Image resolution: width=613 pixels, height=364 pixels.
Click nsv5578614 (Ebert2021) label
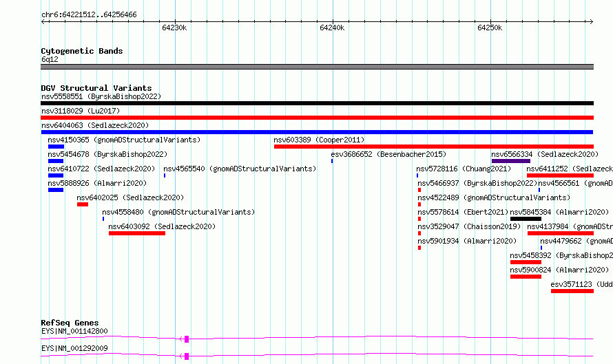click(463, 212)
